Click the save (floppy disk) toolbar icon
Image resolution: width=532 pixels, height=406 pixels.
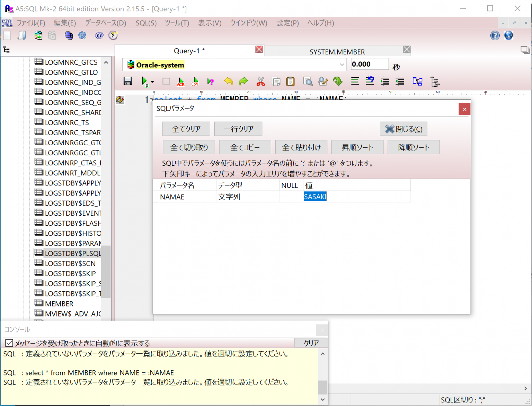click(x=127, y=81)
